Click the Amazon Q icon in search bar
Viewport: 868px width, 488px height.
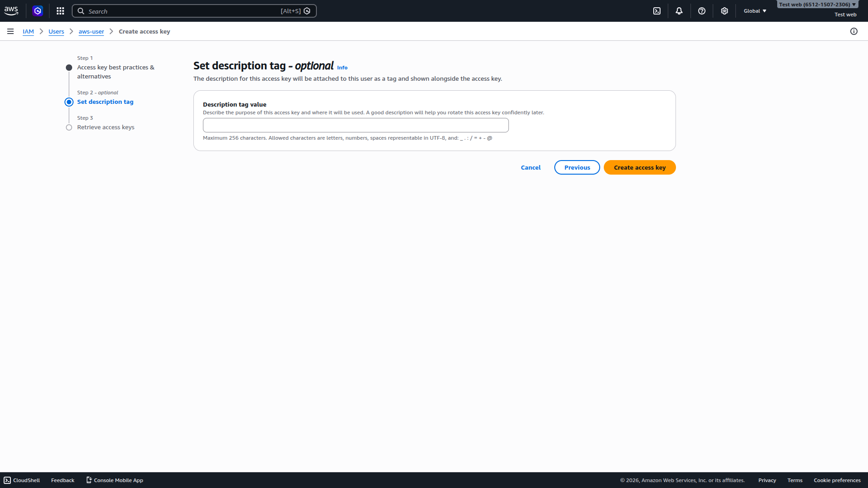click(x=307, y=11)
